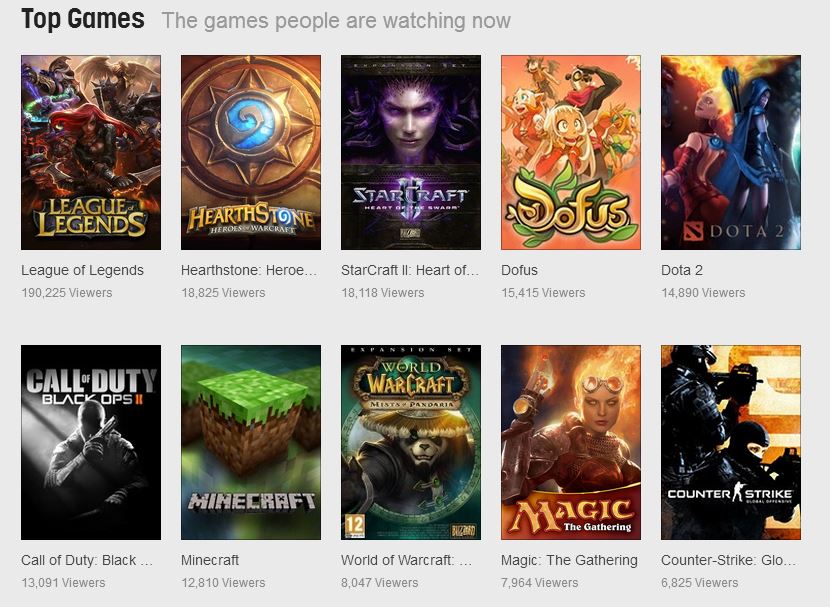Choose the Dofus game cover
Viewport: 830px width, 607px height.
coord(571,152)
